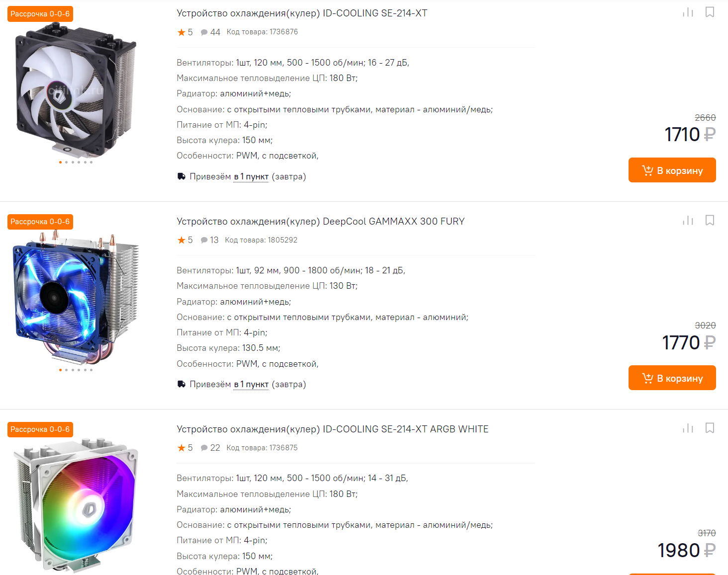Bookmark the DeepCool GAMMAXX 300 FURY
This screenshot has height=575, width=728.
710,220
